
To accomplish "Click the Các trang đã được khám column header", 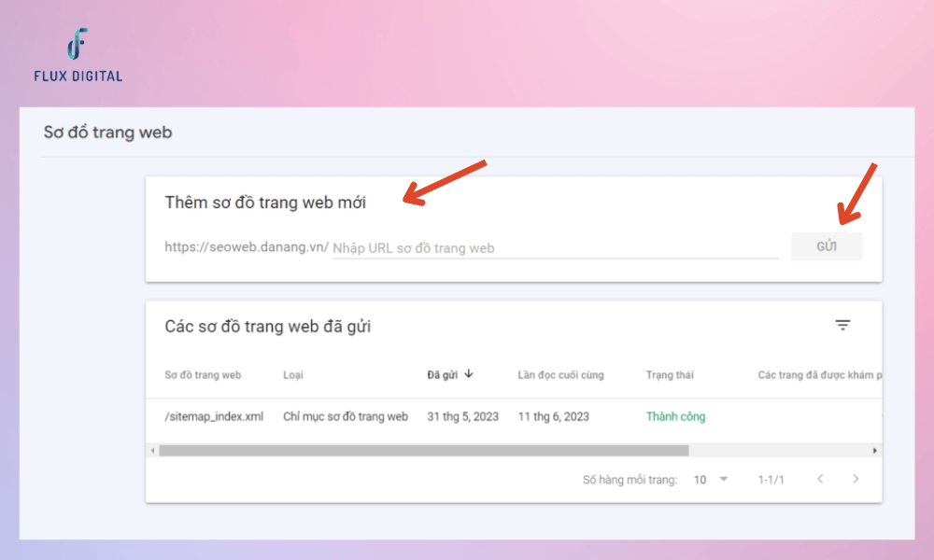I will (x=820, y=375).
